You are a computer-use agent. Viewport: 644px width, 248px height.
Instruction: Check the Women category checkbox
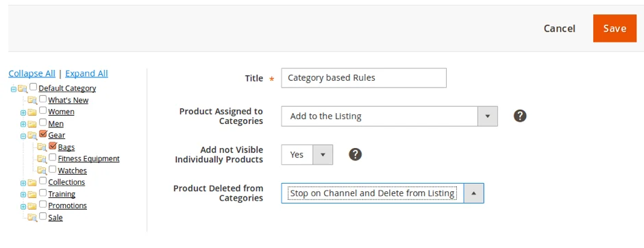pos(42,110)
